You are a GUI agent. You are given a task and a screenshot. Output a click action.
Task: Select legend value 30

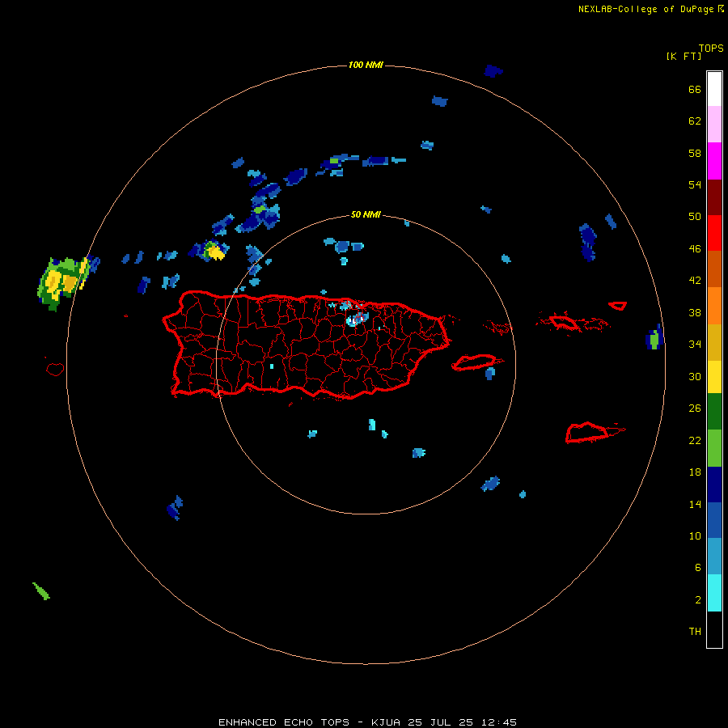695,376
